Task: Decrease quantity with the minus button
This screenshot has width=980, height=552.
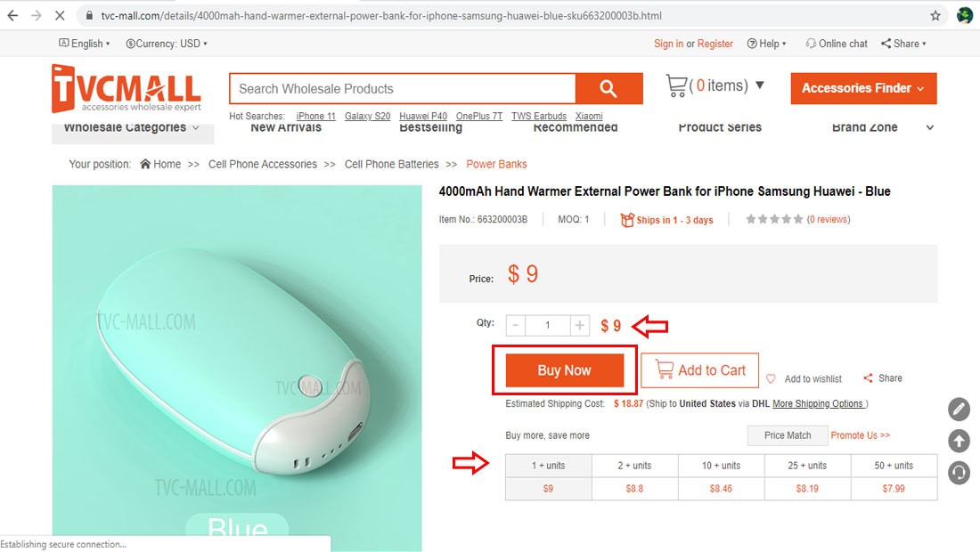Action: (516, 326)
